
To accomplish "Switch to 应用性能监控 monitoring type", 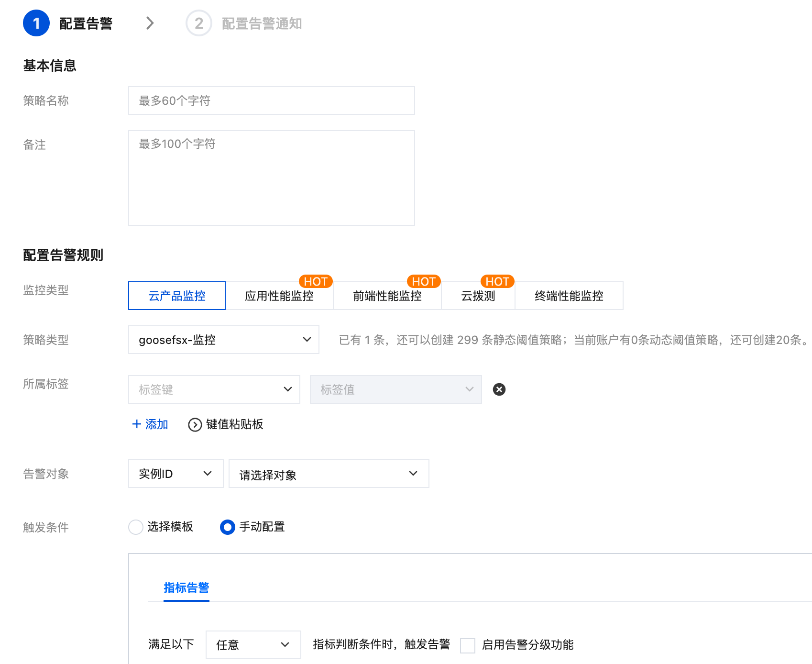I will pos(279,296).
